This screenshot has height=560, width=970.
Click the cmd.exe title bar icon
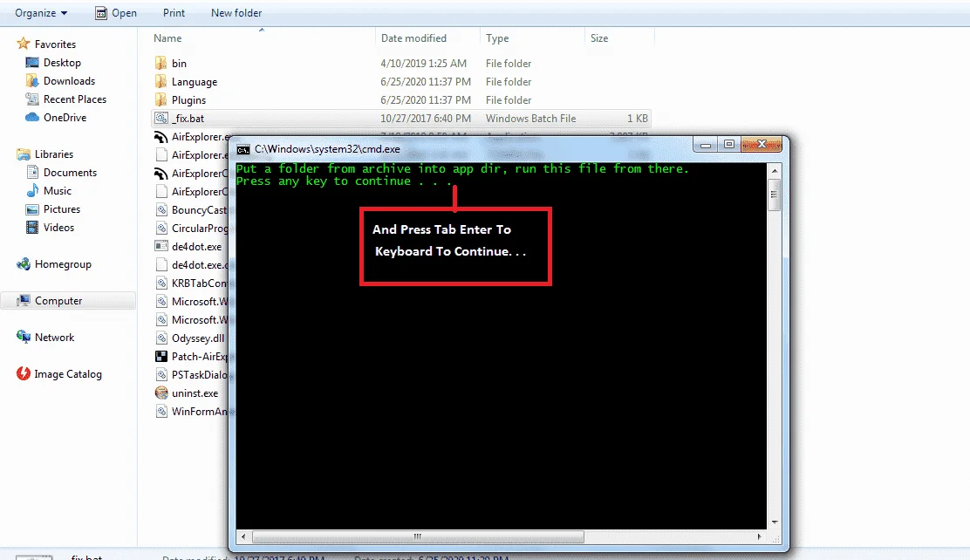point(243,149)
